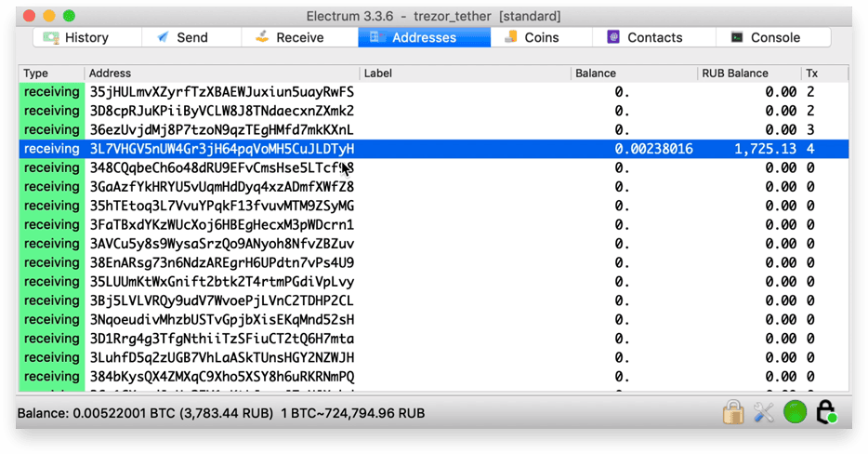Select address 35LUUmKtWxGnift2btk2T4rtmPGdiVpLvy
This screenshot has width=868, height=454.
tap(221, 282)
